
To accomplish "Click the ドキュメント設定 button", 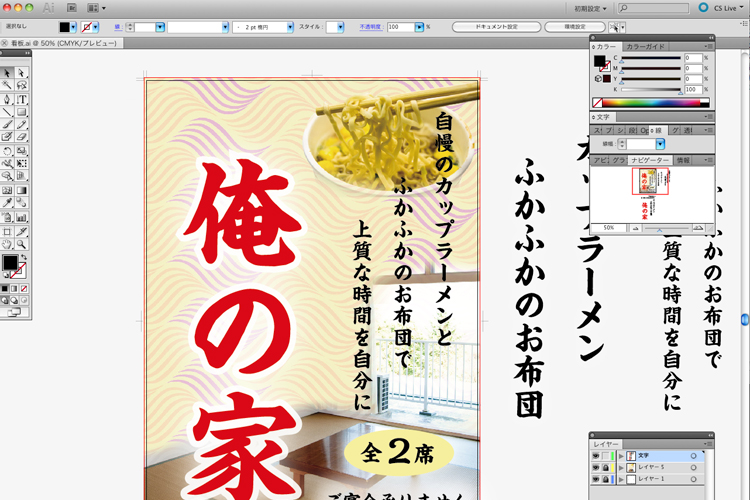I will [x=496, y=26].
